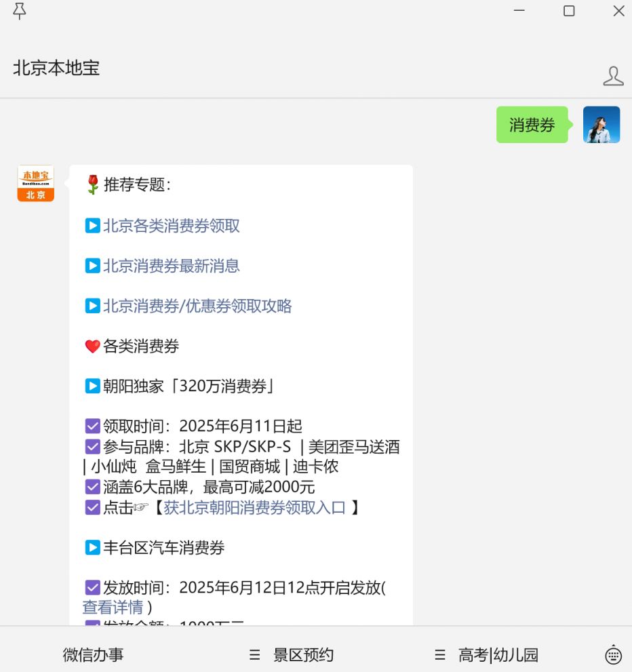Select the chat title 北京本地宝
The height and width of the screenshot is (672, 632).
pyautogui.click(x=56, y=68)
